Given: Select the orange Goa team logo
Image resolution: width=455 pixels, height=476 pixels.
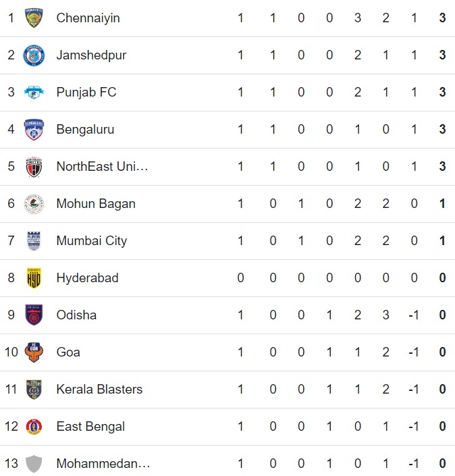Looking at the screenshot, I should point(34,352).
